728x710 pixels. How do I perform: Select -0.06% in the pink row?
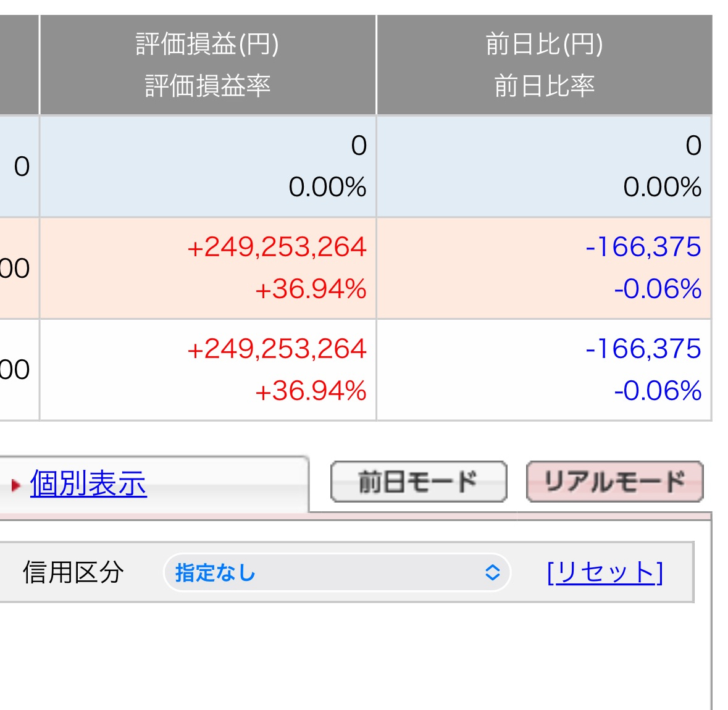(658, 289)
